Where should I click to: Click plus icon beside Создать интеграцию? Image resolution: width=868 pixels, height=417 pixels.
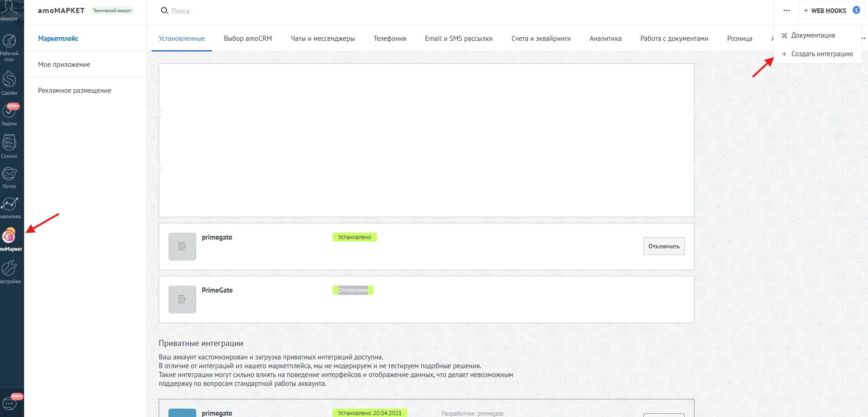784,54
